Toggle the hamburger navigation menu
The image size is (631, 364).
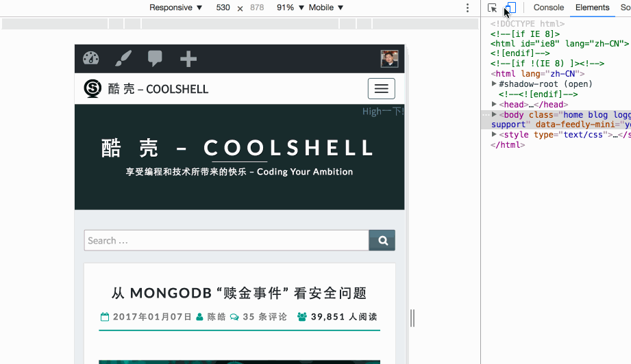(381, 89)
